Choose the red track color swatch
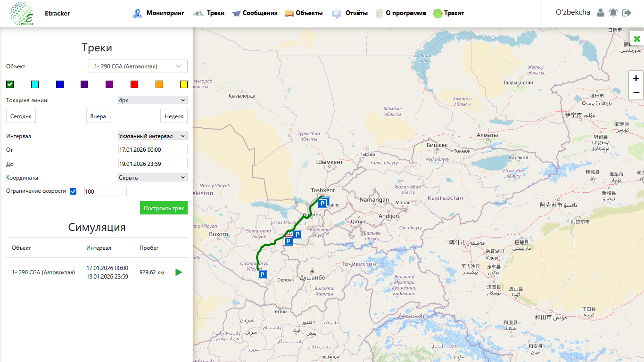 point(134,84)
